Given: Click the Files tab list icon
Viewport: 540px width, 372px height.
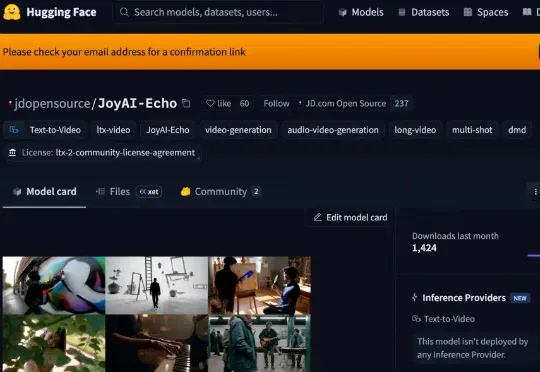Looking at the screenshot, I should [x=100, y=191].
